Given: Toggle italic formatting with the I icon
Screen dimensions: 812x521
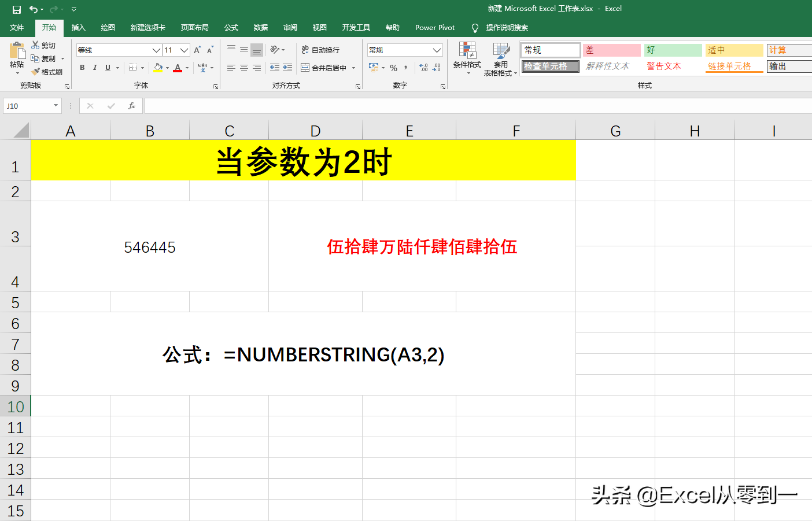Looking at the screenshot, I should [95, 68].
